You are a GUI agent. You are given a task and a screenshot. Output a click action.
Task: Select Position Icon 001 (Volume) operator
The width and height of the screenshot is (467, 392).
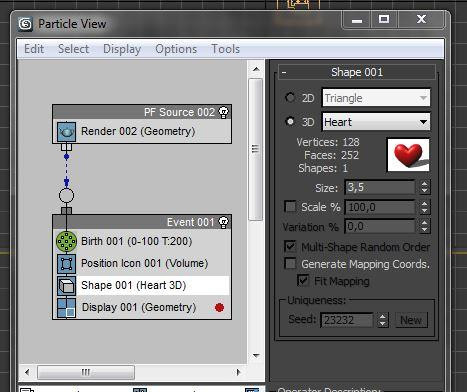tap(142, 263)
